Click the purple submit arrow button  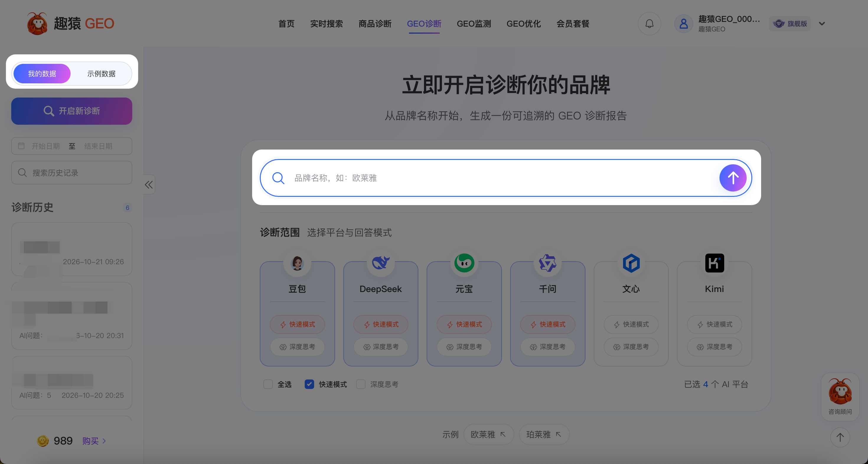pos(733,178)
